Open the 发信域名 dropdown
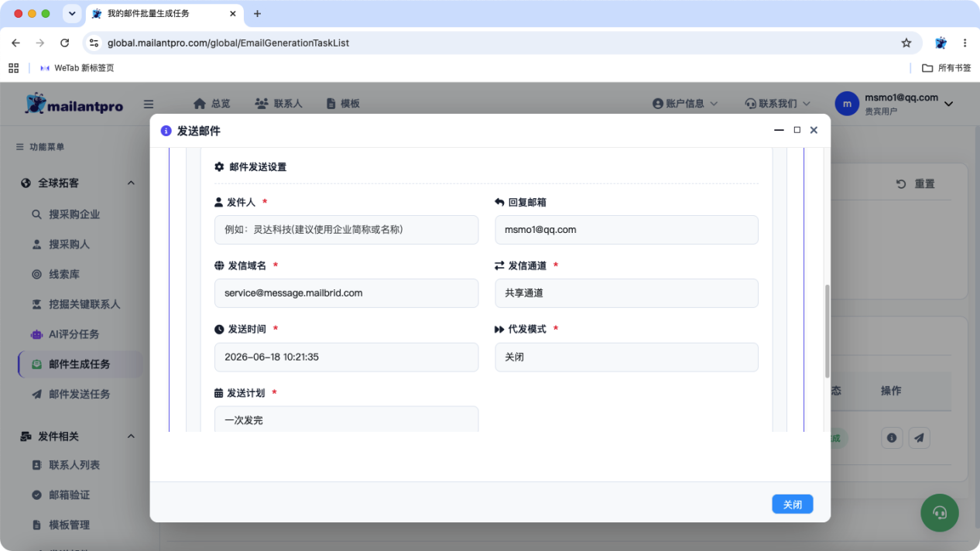This screenshot has height=551, width=980. point(346,293)
